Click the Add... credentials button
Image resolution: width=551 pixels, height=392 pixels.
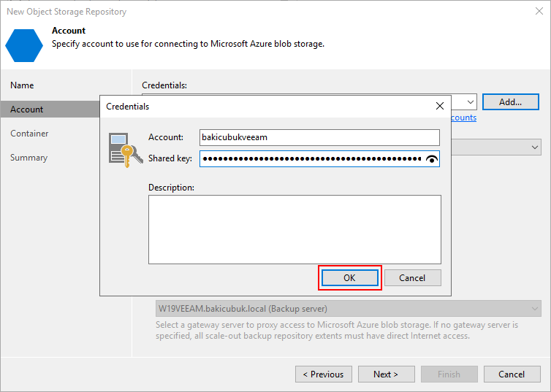pyautogui.click(x=511, y=102)
